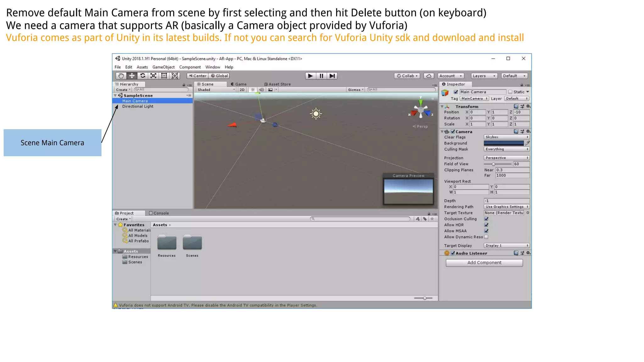This screenshot has width=644, height=362.
Task: Select Main Camera in Hierarchy
Action: pyautogui.click(x=153, y=101)
